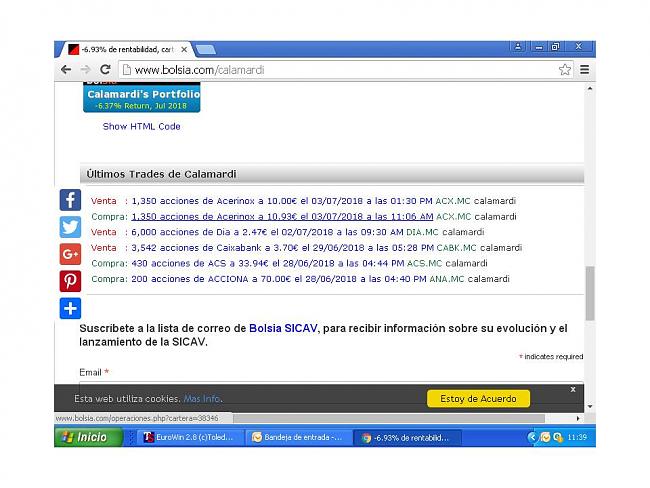Open the Bolsia SICAV link

coord(283,328)
